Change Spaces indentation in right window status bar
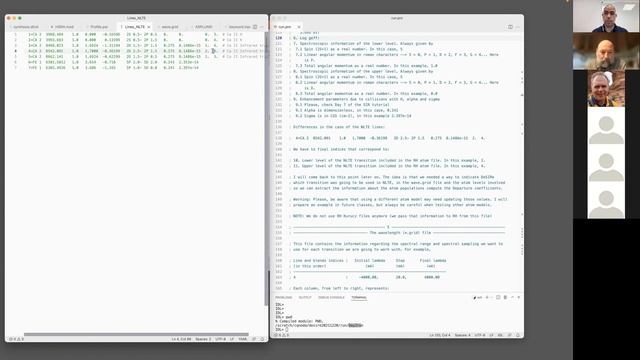 [x=462, y=335]
